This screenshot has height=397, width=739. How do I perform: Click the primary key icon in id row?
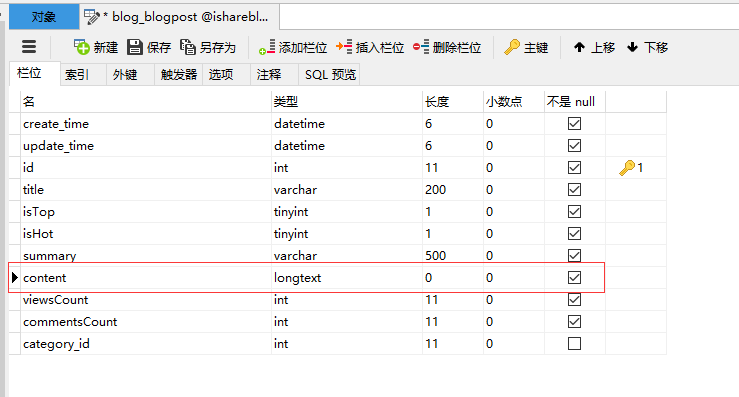[627, 168]
